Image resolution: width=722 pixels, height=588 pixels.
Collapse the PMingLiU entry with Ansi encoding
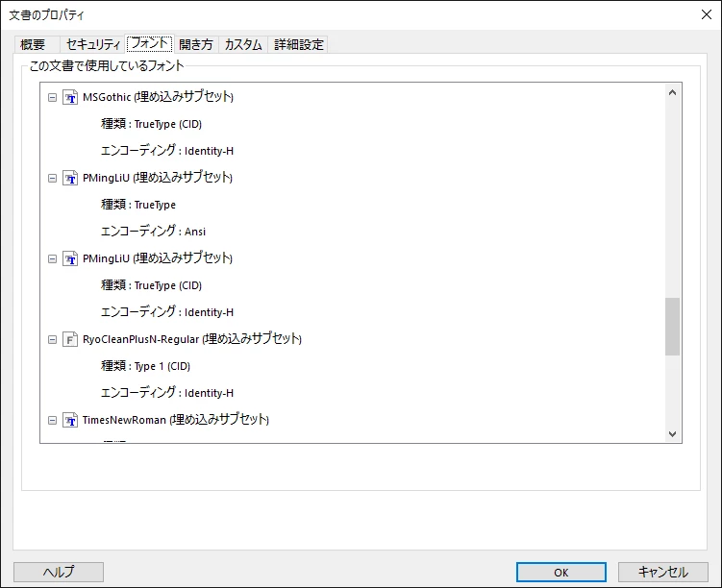[x=53, y=178]
